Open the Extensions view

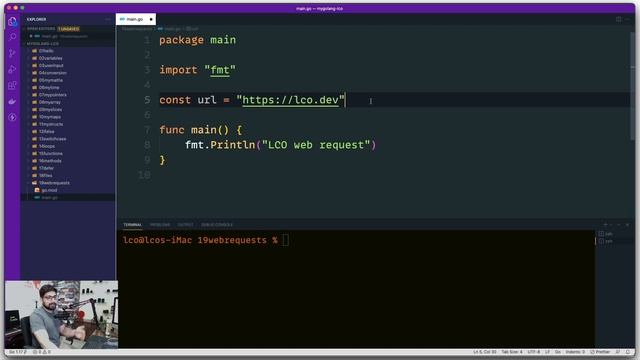[12, 85]
